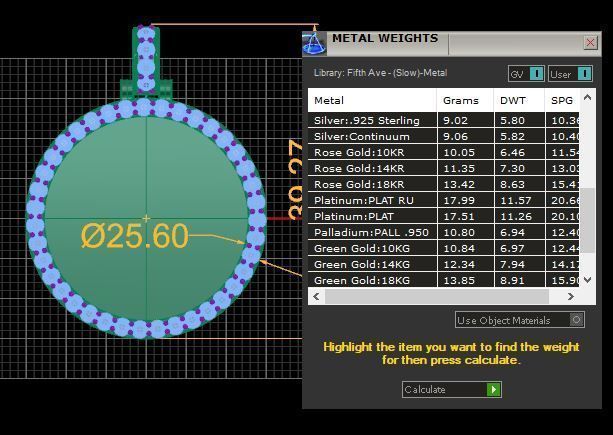
Task: Click the 17.99 grams value
Action: pos(459,200)
